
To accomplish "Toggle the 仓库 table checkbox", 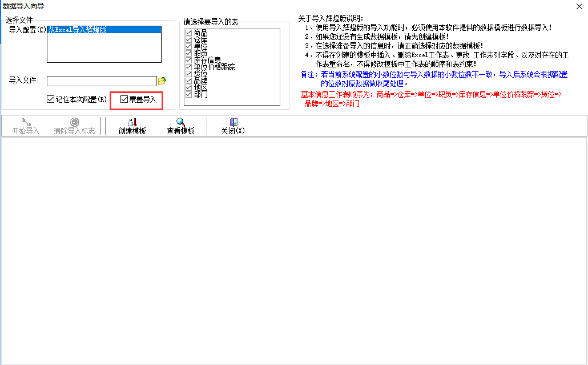I will click(x=189, y=39).
